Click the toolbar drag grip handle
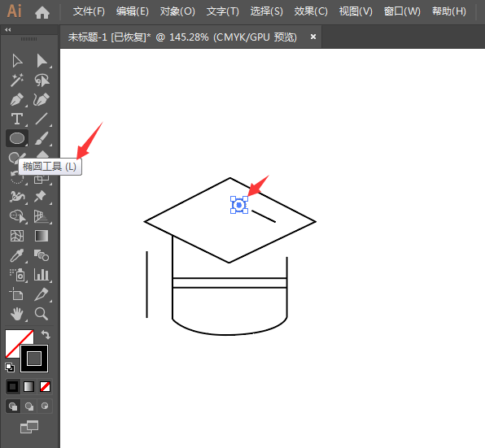The height and width of the screenshot is (448, 485). 28,39
